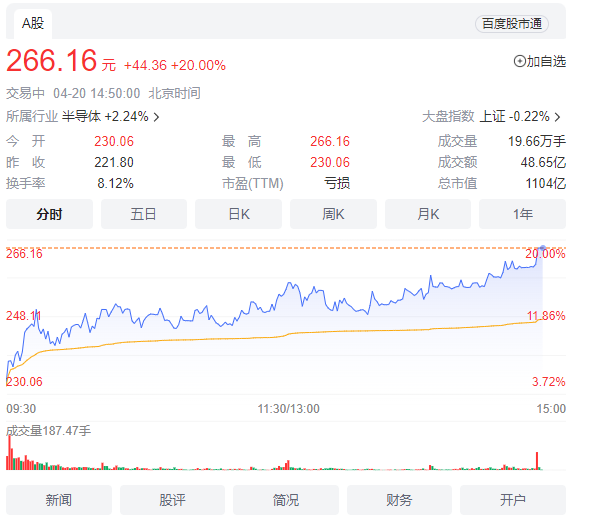The width and height of the screenshot is (605, 524).
Task: Click the 成交量 value 19.66万手
Action: click(x=537, y=141)
